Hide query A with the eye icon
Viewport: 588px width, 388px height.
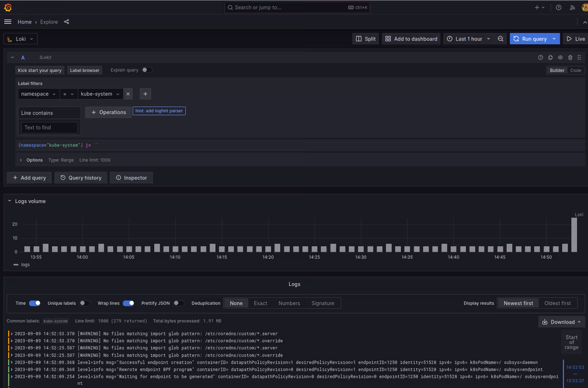tap(560, 57)
